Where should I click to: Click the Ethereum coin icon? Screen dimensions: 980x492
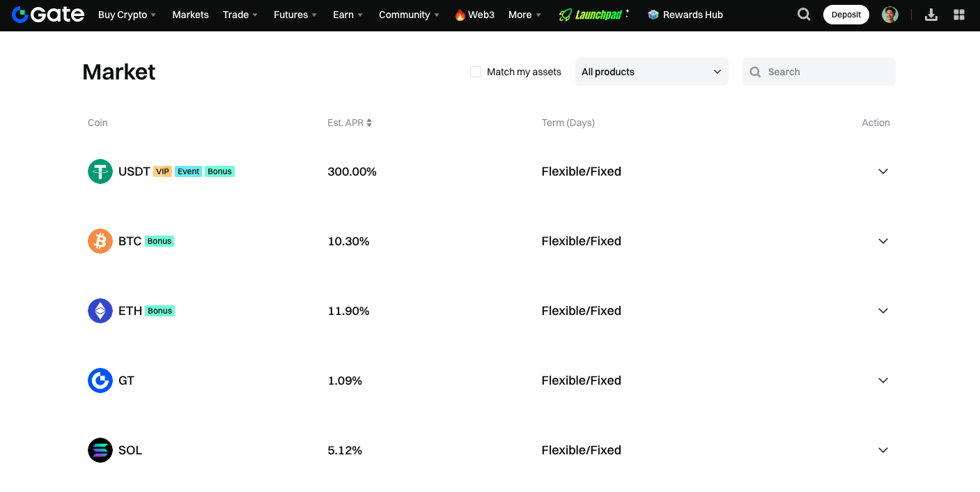[x=100, y=311]
